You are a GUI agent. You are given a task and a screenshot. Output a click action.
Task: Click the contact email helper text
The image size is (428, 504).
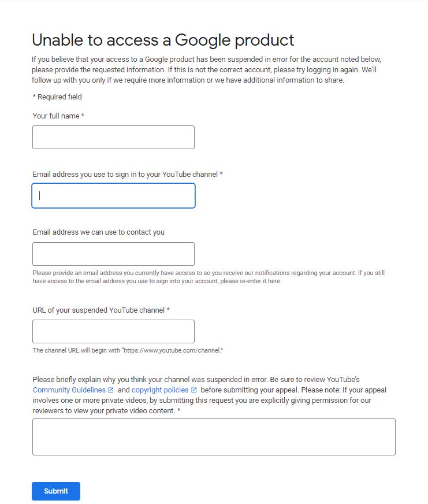pos(208,277)
